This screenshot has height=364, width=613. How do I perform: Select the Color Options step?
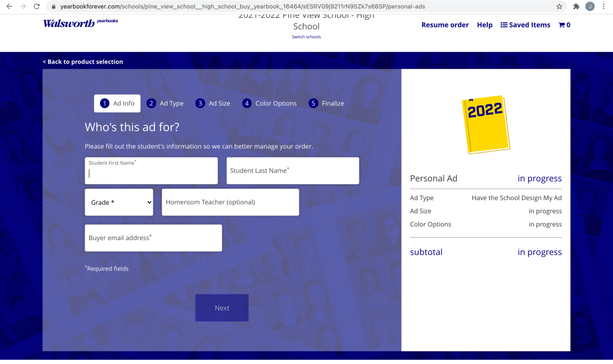click(x=269, y=104)
